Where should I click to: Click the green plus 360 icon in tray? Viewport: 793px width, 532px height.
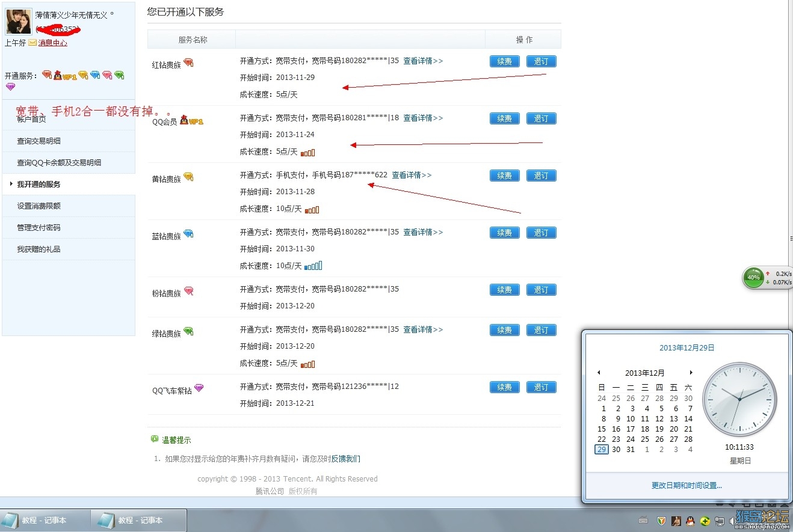click(705, 521)
